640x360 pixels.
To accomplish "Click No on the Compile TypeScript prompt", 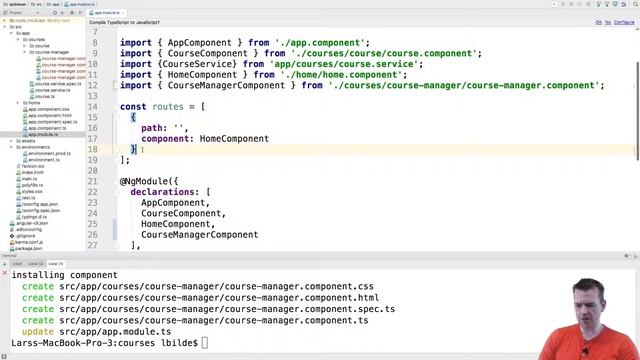I will click(608, 22).
